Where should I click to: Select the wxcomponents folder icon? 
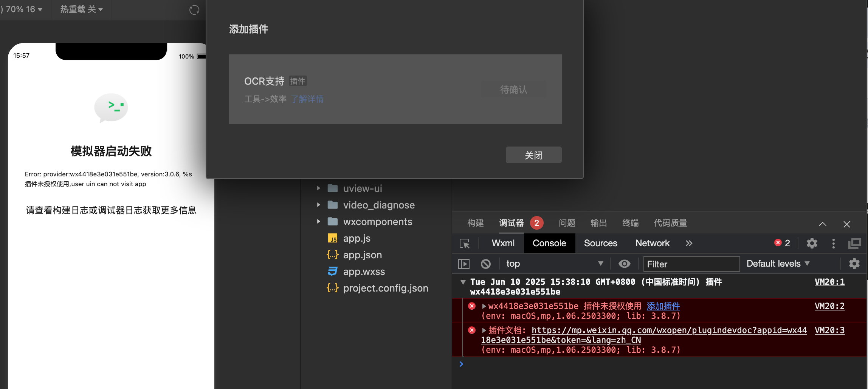click(333, 221)
